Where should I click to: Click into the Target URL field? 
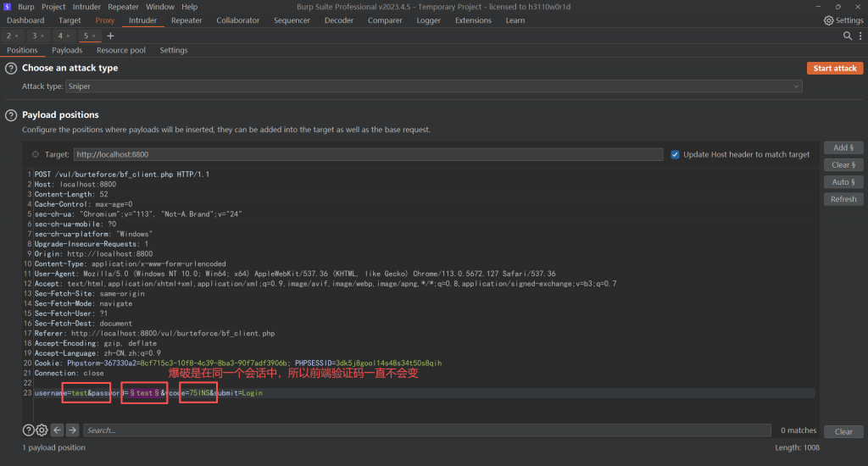point(367,154)
